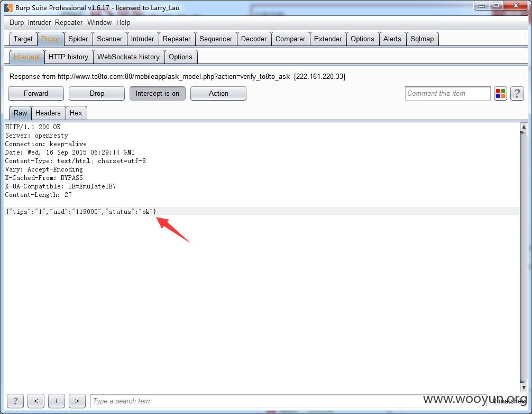Open the main Options tab

point(362,39)
